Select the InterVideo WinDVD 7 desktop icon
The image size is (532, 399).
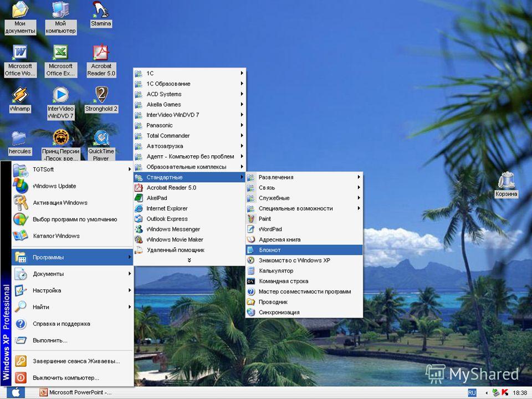(60, 103)
